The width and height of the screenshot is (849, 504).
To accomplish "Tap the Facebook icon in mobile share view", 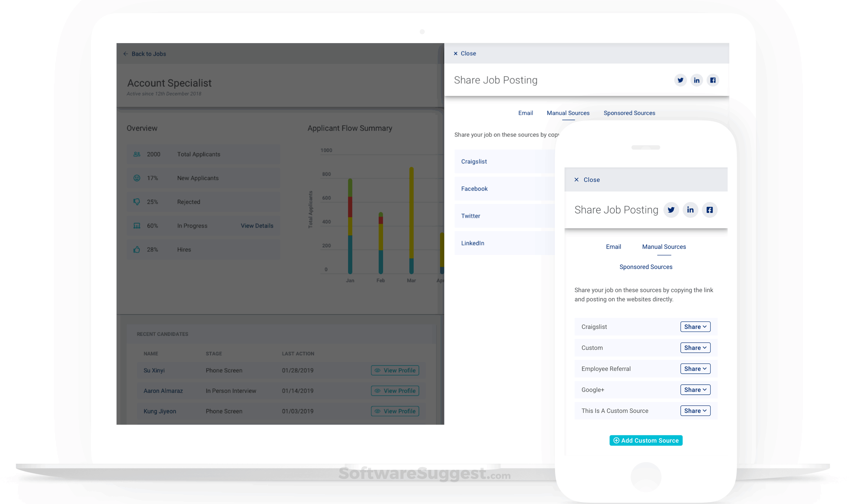I will (x=710, y=210).
